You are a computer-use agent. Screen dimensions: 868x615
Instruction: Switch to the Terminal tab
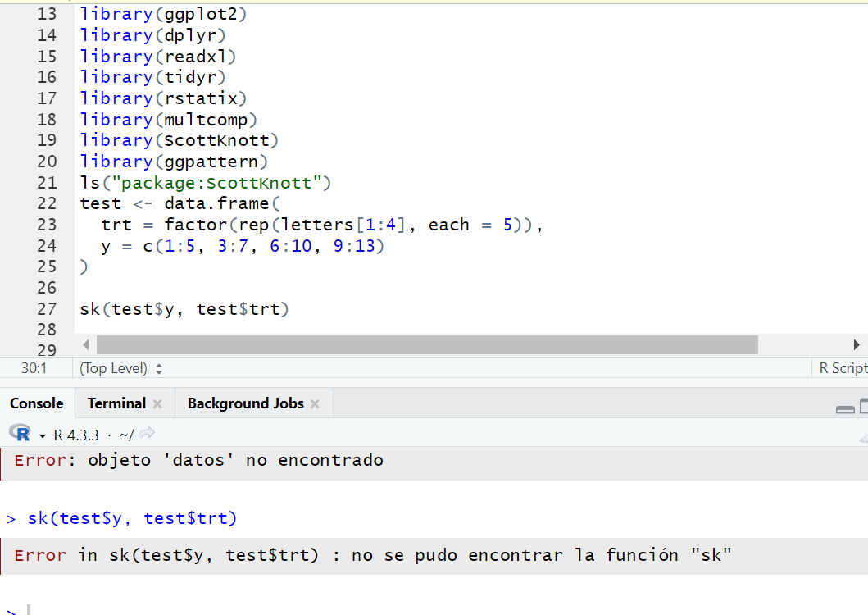116,403
